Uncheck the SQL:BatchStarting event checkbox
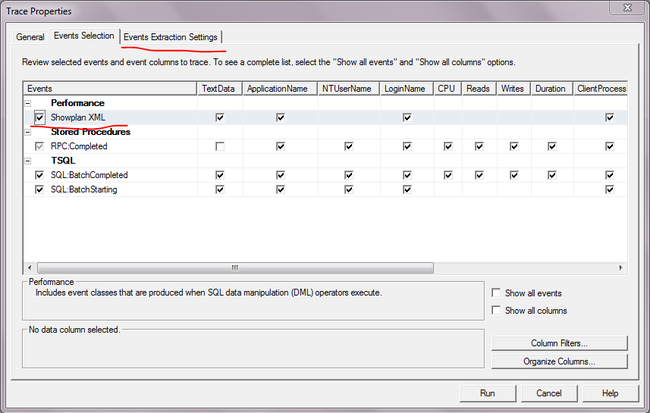Image resolution: width=650 pixels, height=413 pixels. click(x=39, y=189)
